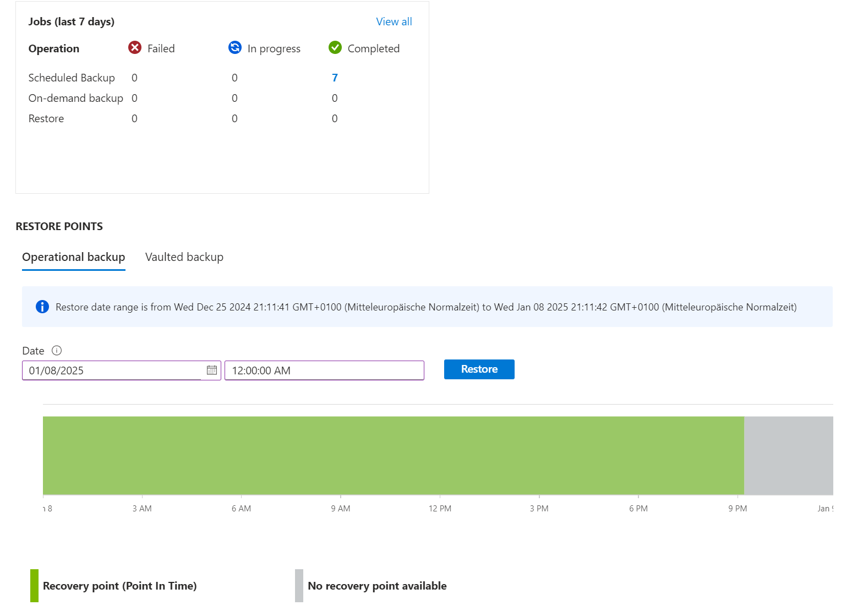The width and height of the screenshot is (863, 616).
Task: Open View all jobs link
Action: (x=394, y=21)
